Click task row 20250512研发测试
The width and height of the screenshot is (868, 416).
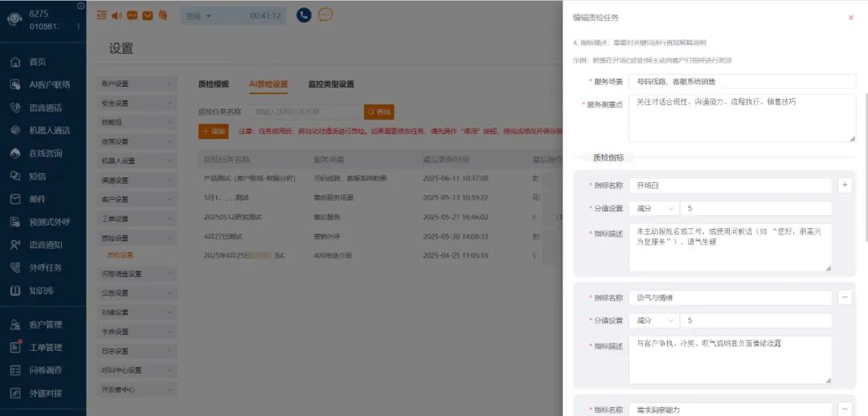coord(379,217)
